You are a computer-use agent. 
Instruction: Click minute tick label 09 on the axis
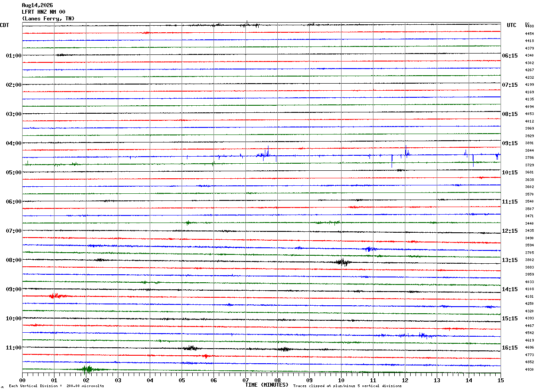[x=309, y=380]
